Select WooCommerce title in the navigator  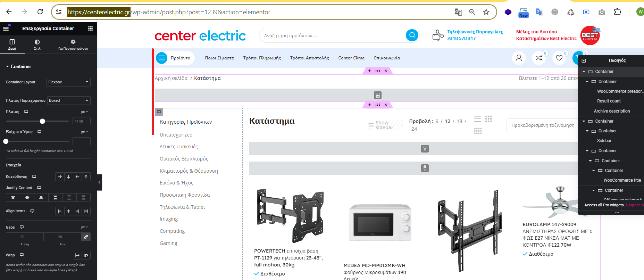point(622,180)
